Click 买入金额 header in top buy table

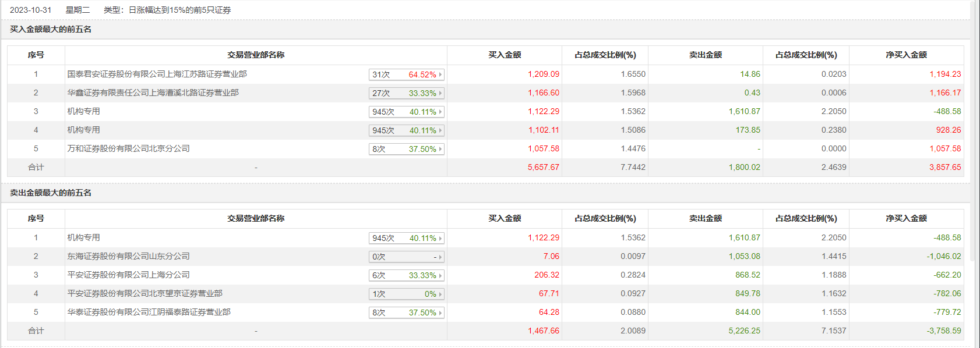point(505,55)
